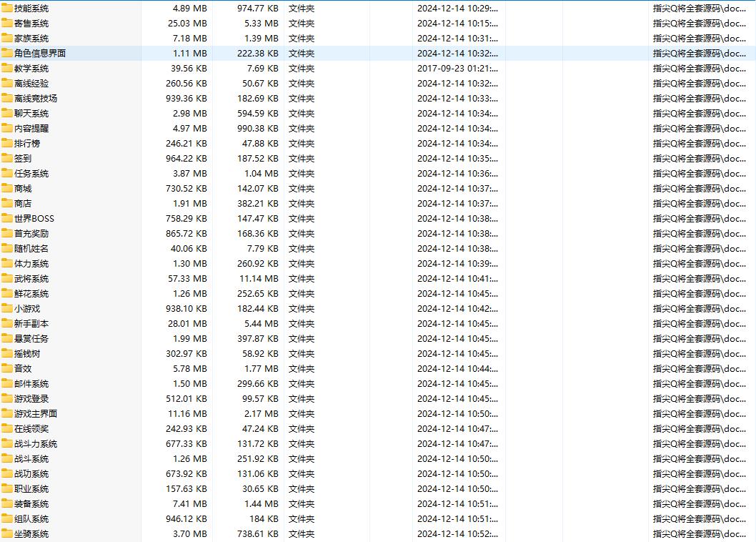The image size is (756, 542).
Task: Select the 首充奖励 folder entry
Action: [x=31, y=234]
